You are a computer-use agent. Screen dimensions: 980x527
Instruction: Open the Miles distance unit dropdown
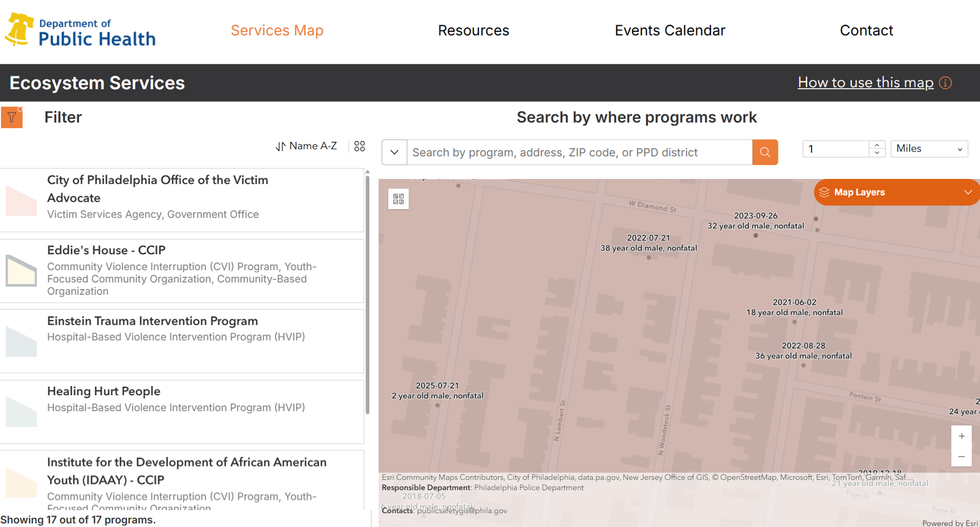click(x=929, y=149)
